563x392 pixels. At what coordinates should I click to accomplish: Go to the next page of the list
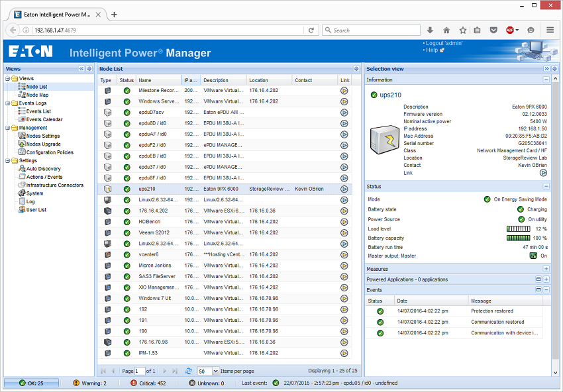coord(165,371)
